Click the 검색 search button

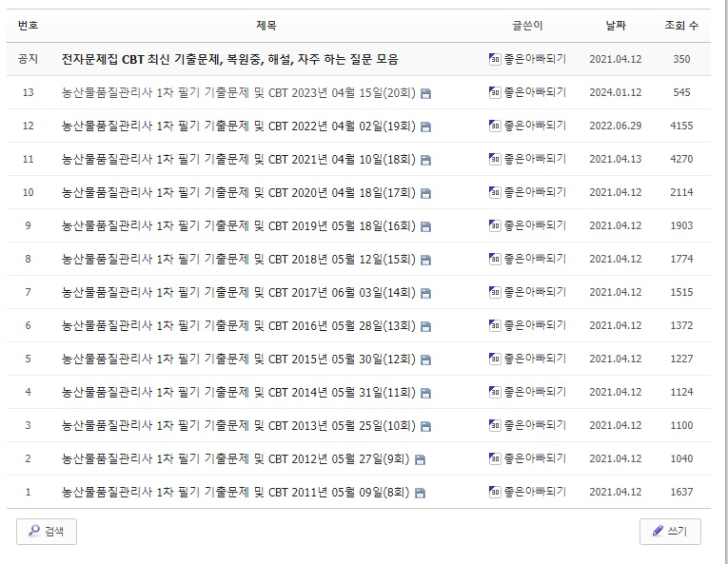click(x=47, y=531)
